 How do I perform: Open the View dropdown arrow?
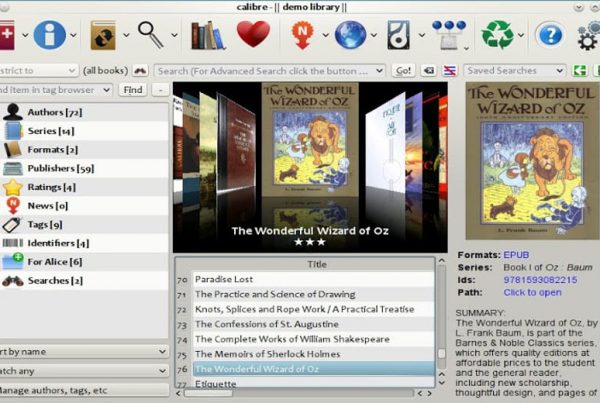point(174,35)
